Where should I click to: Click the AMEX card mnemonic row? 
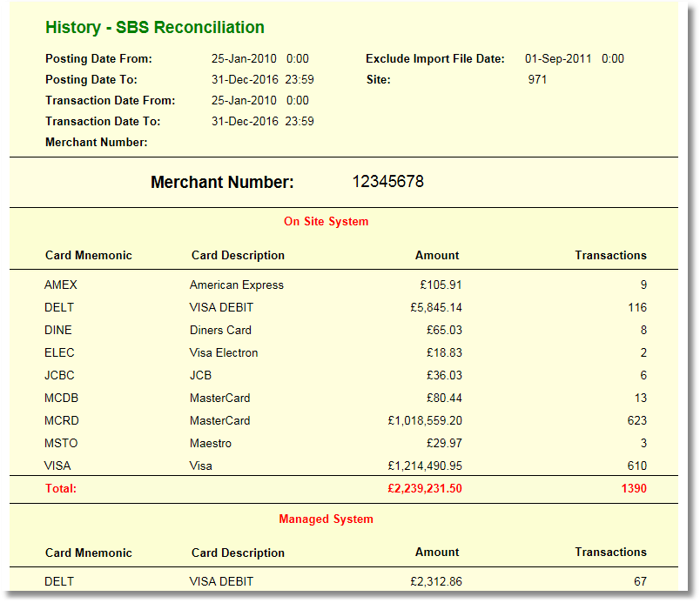coord(61,285)
